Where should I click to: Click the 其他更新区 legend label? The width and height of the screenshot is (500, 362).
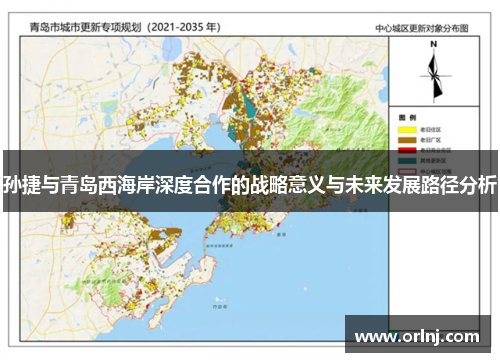pyautogui.click(x=433, y=161)
